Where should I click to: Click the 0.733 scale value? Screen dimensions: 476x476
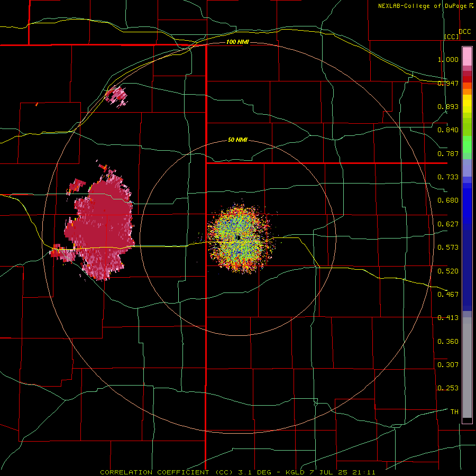(448, 177)
